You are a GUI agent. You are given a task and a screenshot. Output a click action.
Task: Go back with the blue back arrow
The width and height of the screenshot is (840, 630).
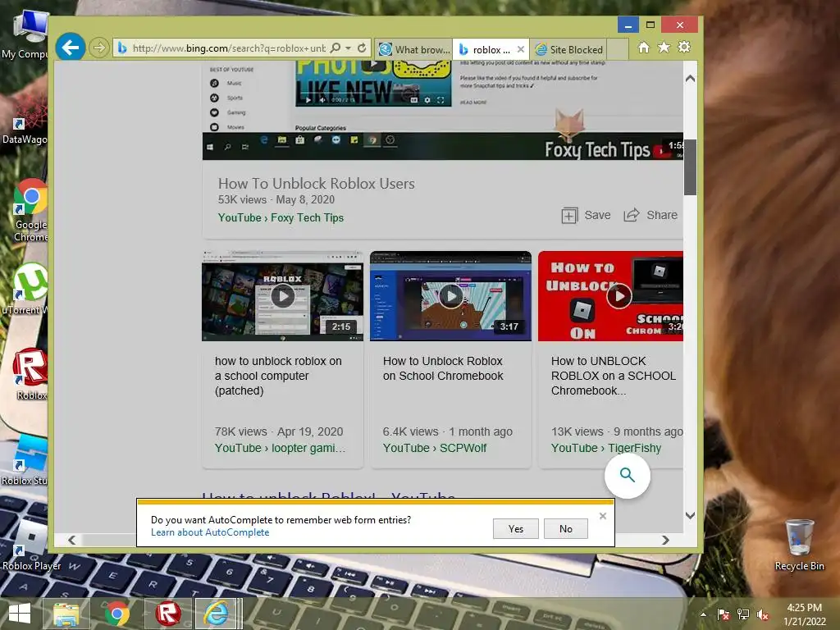coord(71,47)
